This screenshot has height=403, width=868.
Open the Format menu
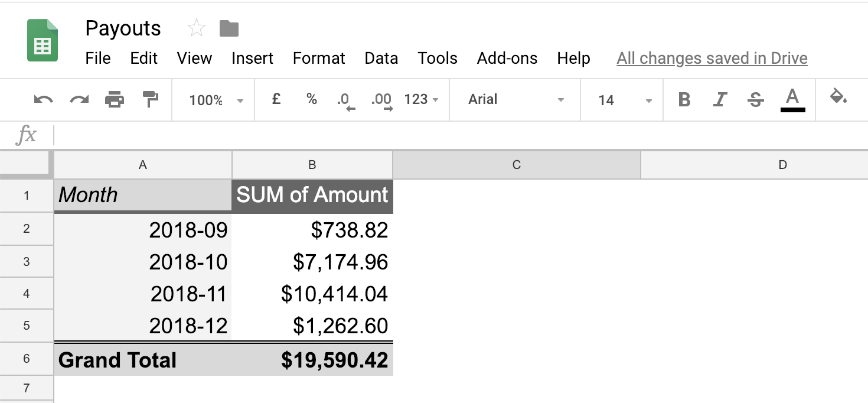click(319, 58)
